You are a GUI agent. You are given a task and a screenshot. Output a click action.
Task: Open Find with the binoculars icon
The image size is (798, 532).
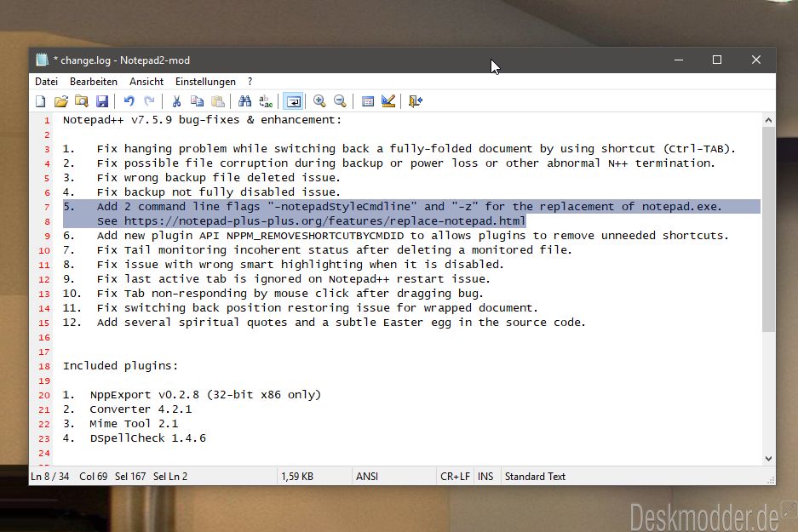pyautogui.click(x=244, y=101)
